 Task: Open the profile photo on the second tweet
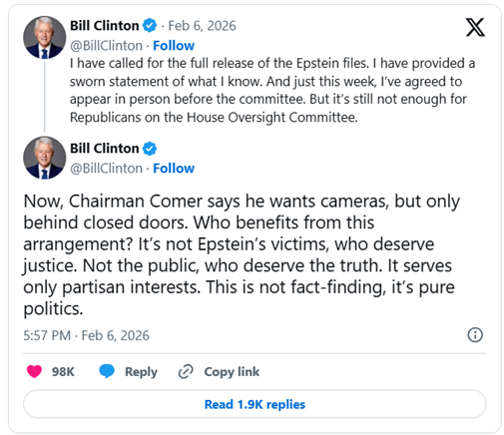45,158
